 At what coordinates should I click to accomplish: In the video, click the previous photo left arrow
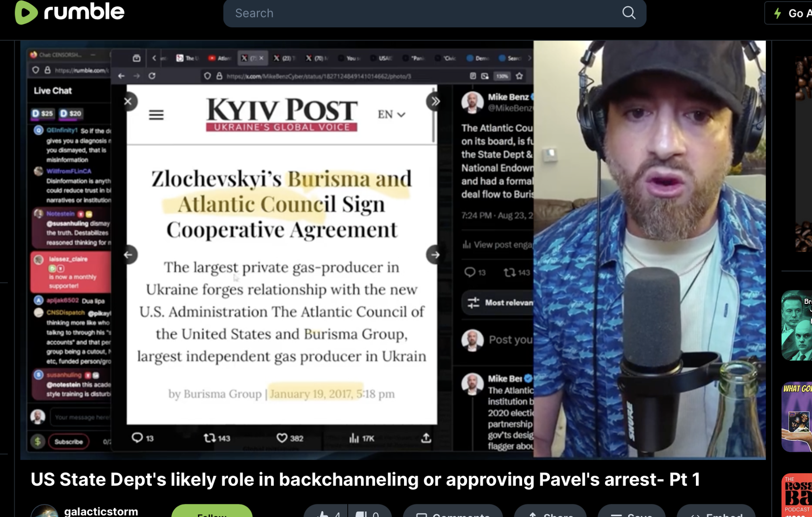[128, 255]
